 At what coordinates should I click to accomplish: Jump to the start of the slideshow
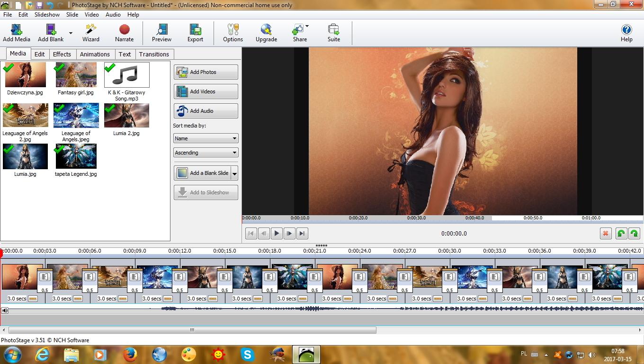251,233
